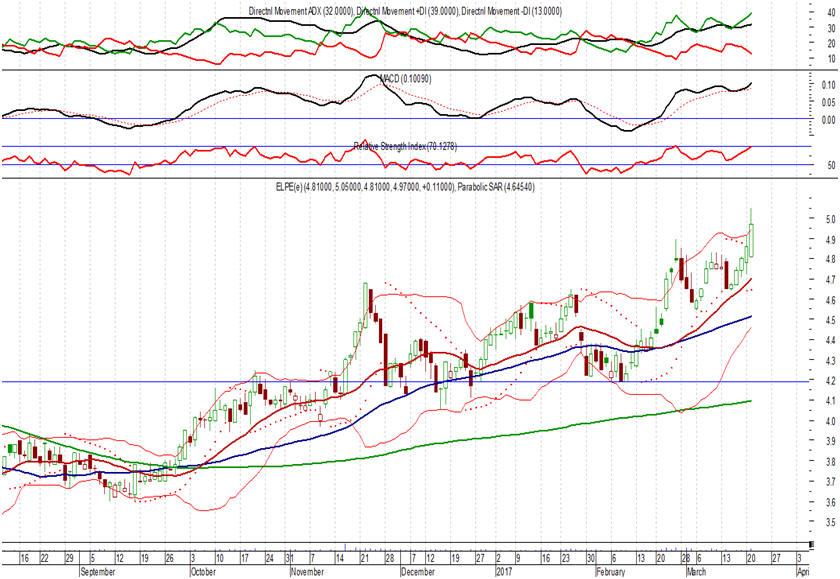Click the 4.5 price axis value
Screen dimensions: 840x579
coord(830,320)
